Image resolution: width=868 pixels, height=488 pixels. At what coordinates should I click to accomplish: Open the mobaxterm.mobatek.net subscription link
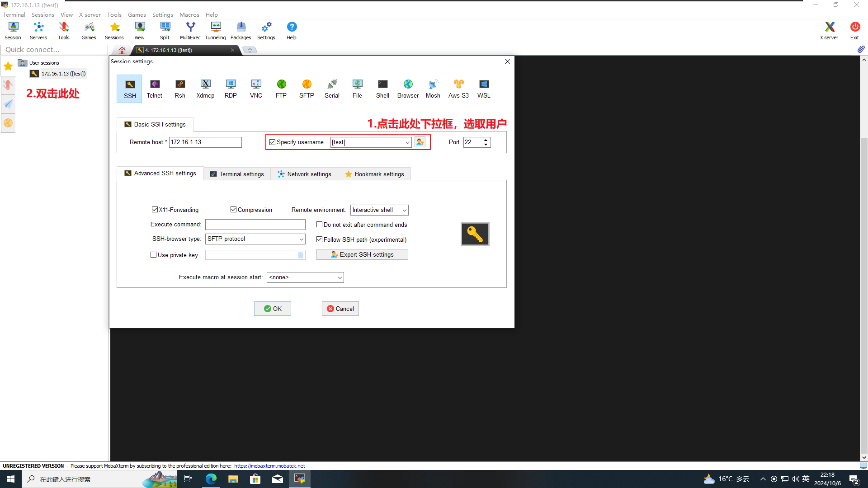(269, 465)
